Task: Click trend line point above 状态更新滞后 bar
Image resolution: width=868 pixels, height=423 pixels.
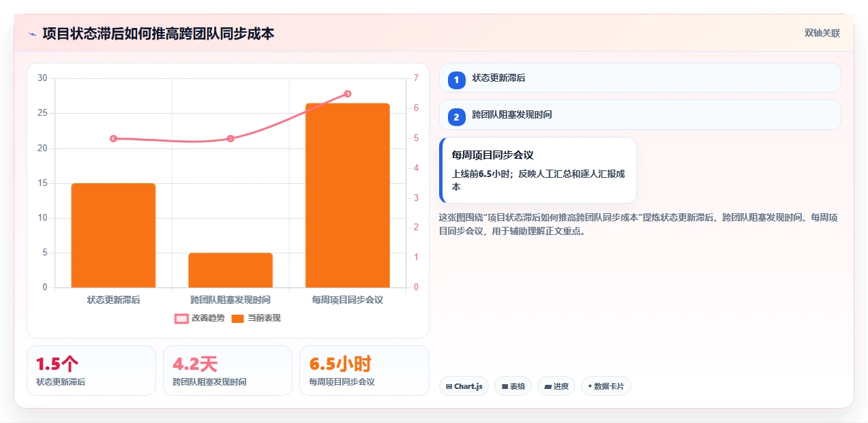Action: (x=113, y=138)
